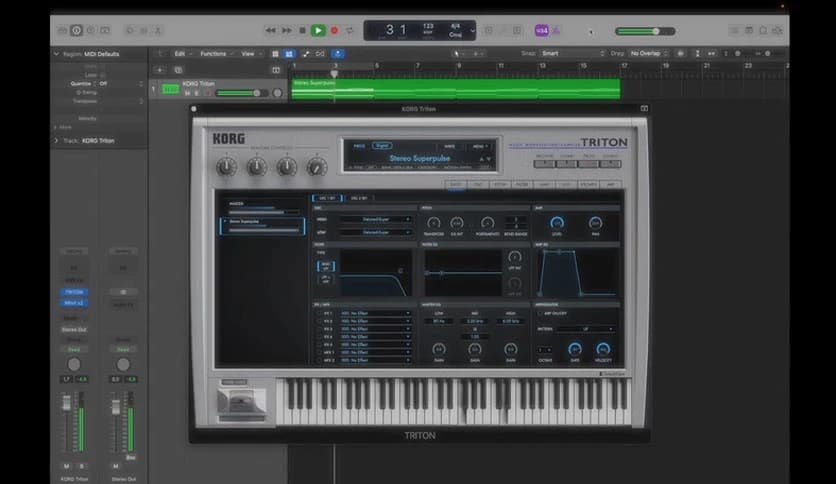Viewport: 836px width, 484px height.
Task: Open the Quantize value popup in the inspector
Action: pos(121,84)
